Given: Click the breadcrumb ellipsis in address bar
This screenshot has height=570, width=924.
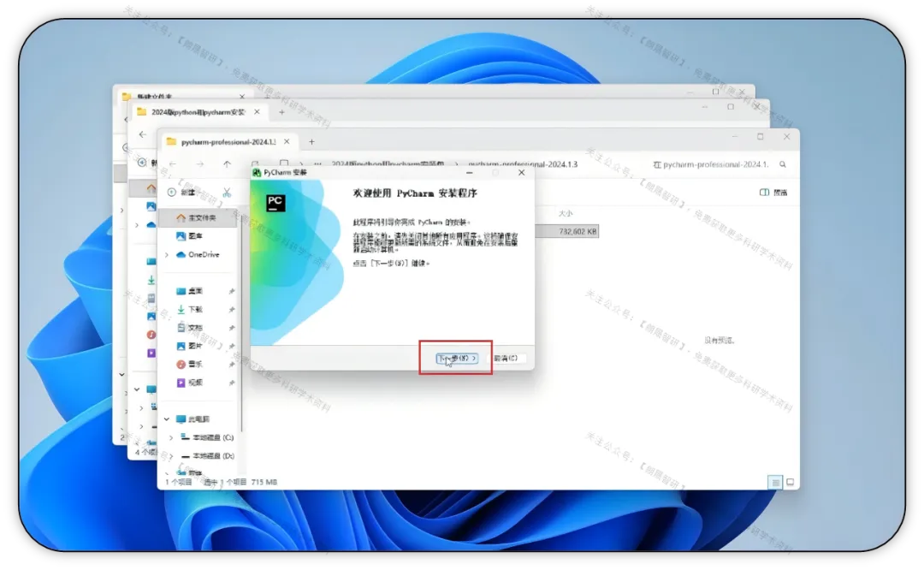Looking at the screenshot, I should (x=317, y=163).
